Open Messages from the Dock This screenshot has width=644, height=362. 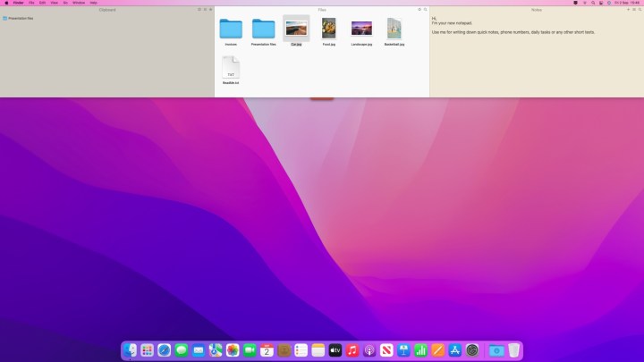pos(181,350)
